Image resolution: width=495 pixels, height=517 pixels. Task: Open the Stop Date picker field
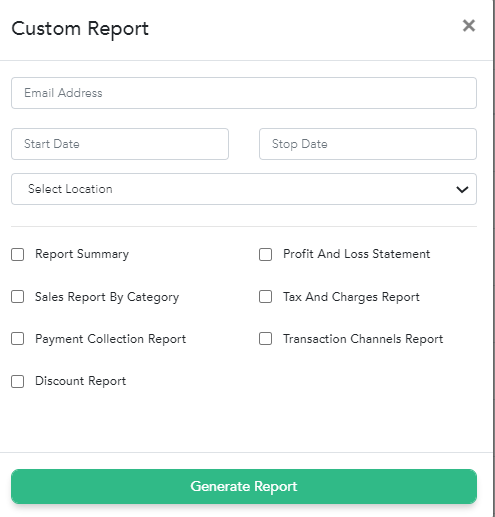coord(368,144)
